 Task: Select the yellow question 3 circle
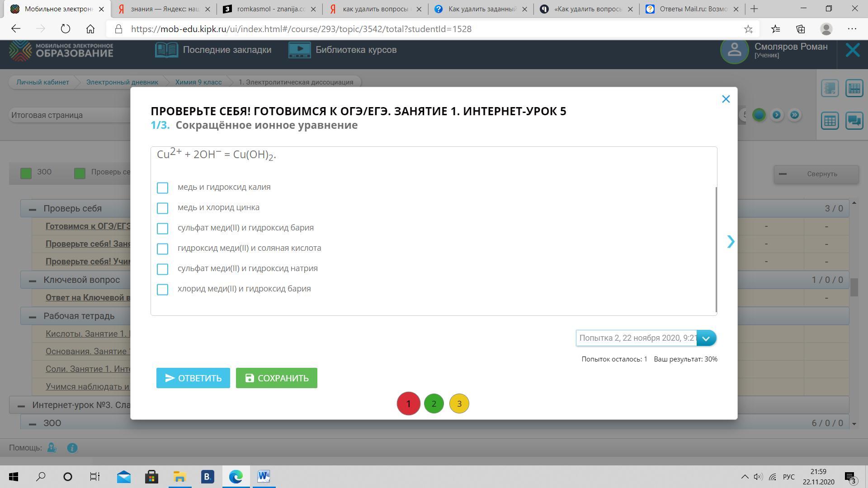tap(459, 404)
